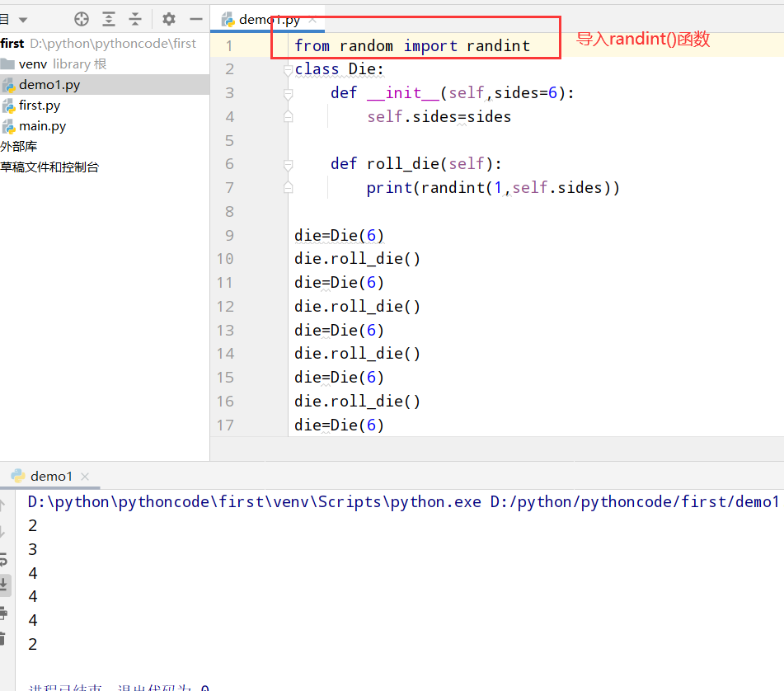
Task: Click 'def roll_die(self):' line
Action: coord(416,164)
